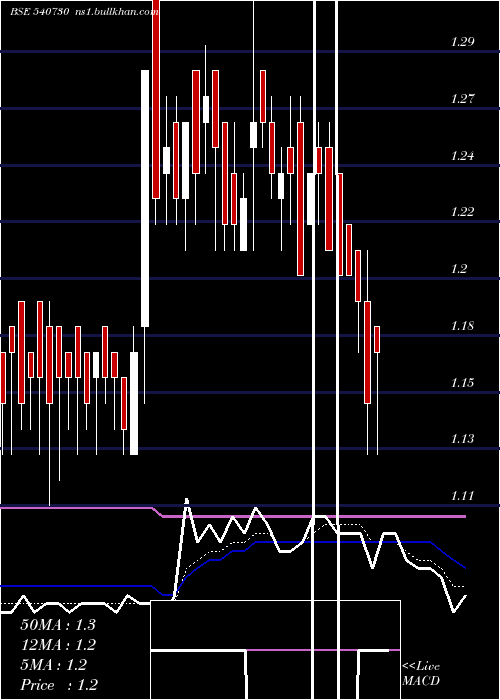Image resolution: width=500 pixels, height=700 pixels.
Task: Click the 12MA : 1.2 readout
Action: coord(58,645)
